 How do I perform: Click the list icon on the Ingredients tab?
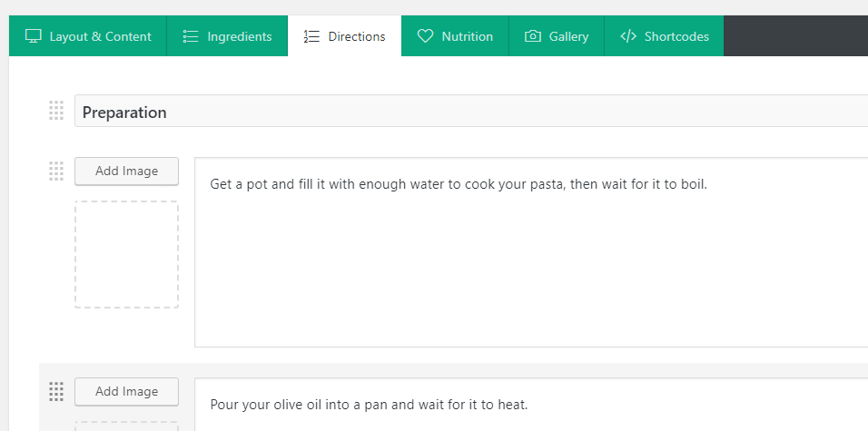(x=191, y=36)
